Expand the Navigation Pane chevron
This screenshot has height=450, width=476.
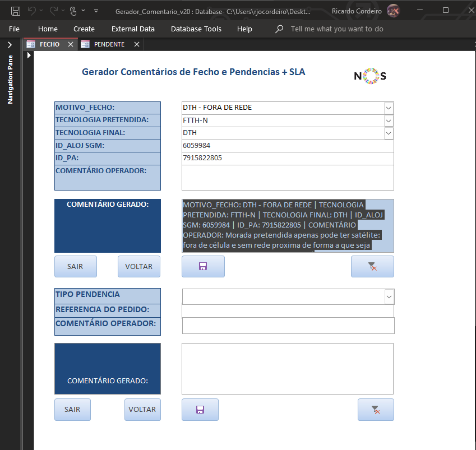tap(10, 45)
